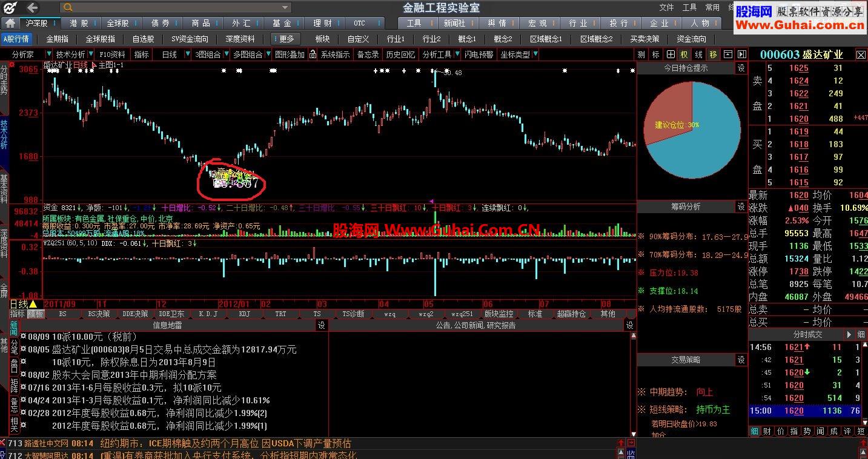Click the shrink panel icon next to 移
Image resolution: width=868 pixels, height=459 pixels.
tap(728, 54)
